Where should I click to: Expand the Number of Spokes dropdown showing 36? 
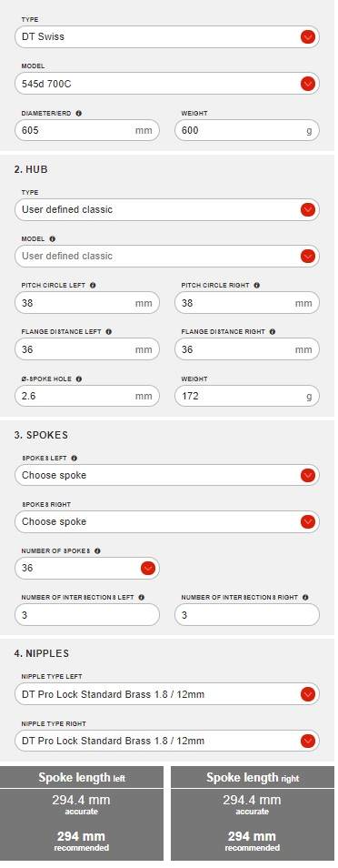click(87, 569)
